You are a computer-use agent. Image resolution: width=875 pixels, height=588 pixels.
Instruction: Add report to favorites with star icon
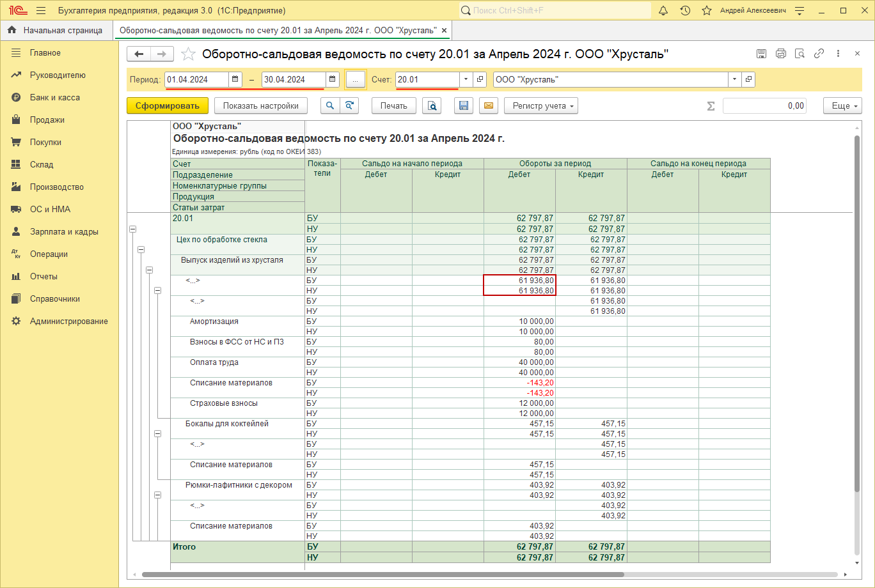click(188, 54)
